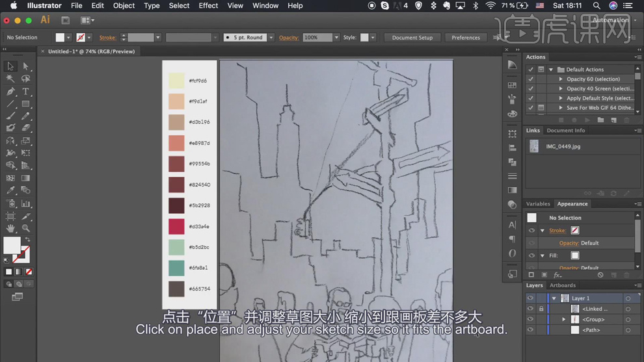Hide Layer 1 using its eye icon
The height and width of the screenshot is (362, 644).
(530, 298)
